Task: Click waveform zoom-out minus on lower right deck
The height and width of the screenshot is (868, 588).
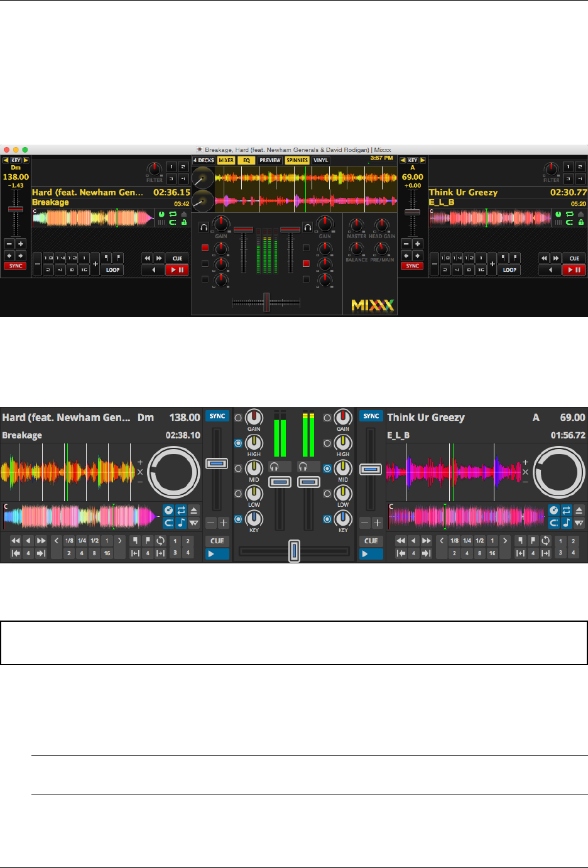Action: (525, 482)
